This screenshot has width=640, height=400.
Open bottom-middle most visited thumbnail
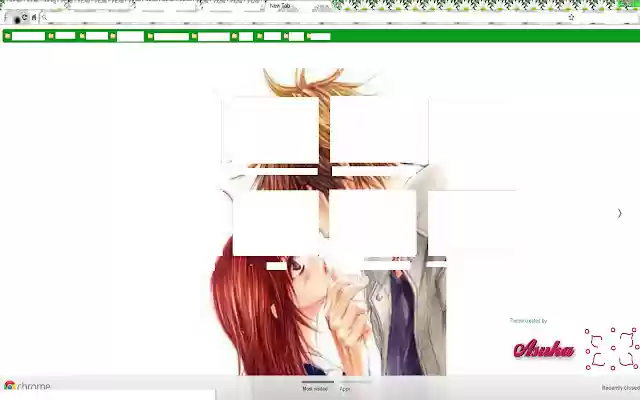pos(372,223)
